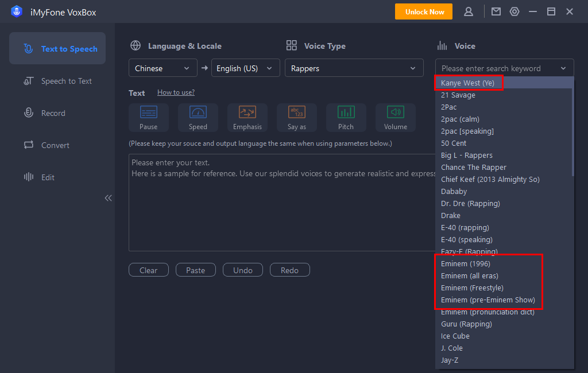Open the Speed adjustment tool

pyautogui.click(x=198, y=118)
